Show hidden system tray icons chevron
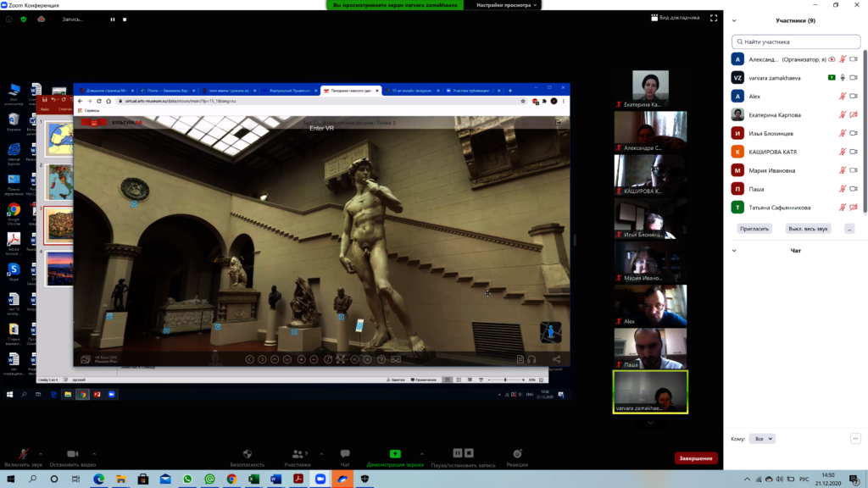 (x=747, y=480)
